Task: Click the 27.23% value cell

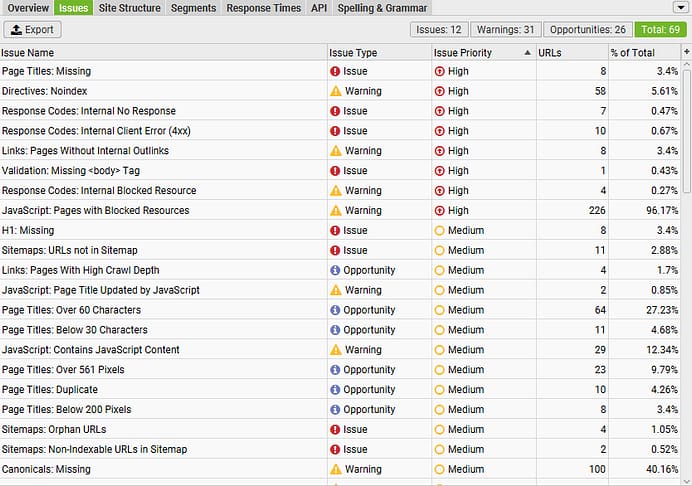Action: 645,310
